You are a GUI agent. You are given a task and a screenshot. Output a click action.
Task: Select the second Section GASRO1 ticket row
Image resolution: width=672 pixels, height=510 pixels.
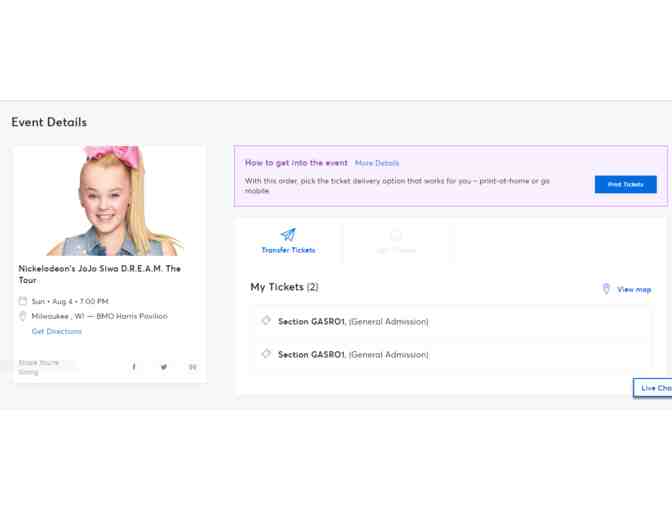[450, 355]
